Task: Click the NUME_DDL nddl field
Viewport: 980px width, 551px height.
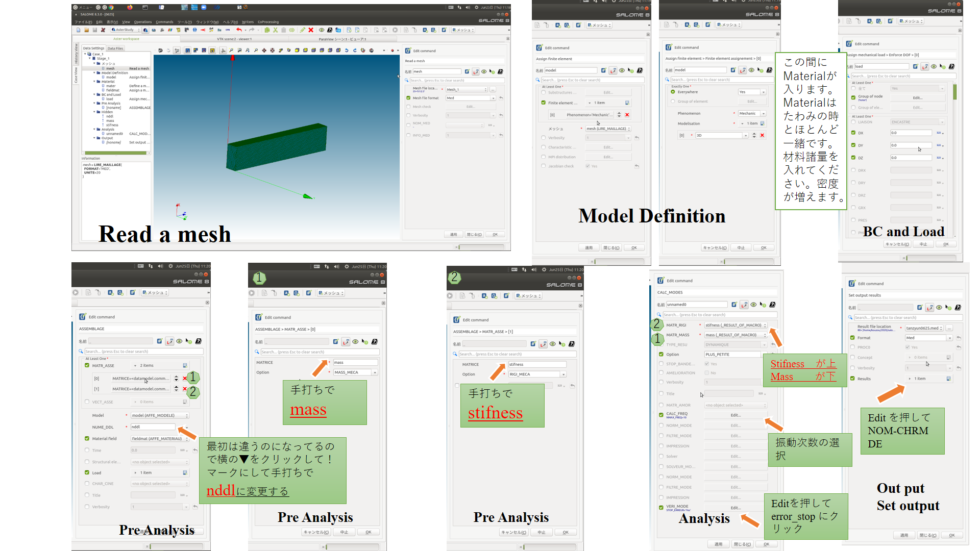Action: pyautogui.click(x=153, y=427)
